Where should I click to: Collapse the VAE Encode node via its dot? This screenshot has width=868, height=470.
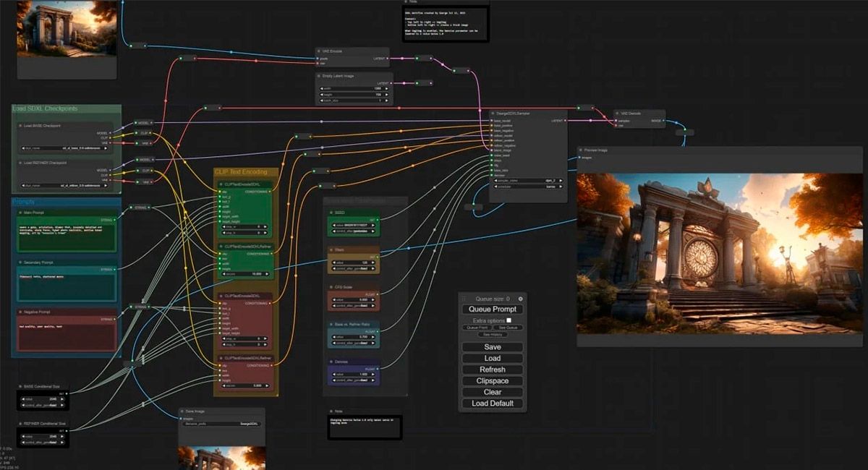320,51
